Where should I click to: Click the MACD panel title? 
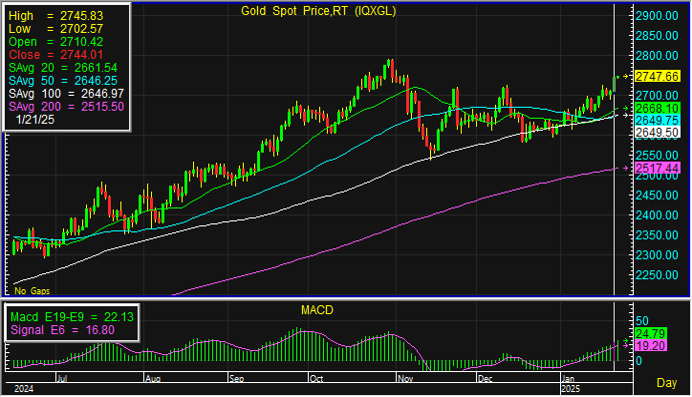click(317, 310)
